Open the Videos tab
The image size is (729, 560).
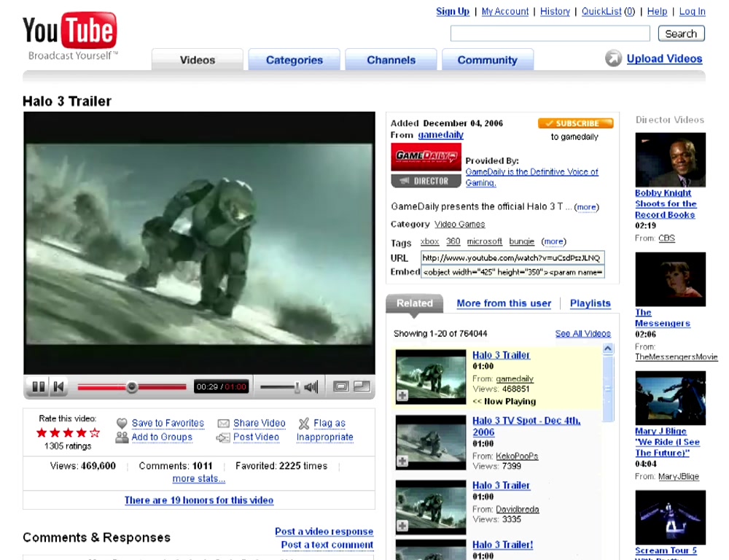tap(197, 60)
